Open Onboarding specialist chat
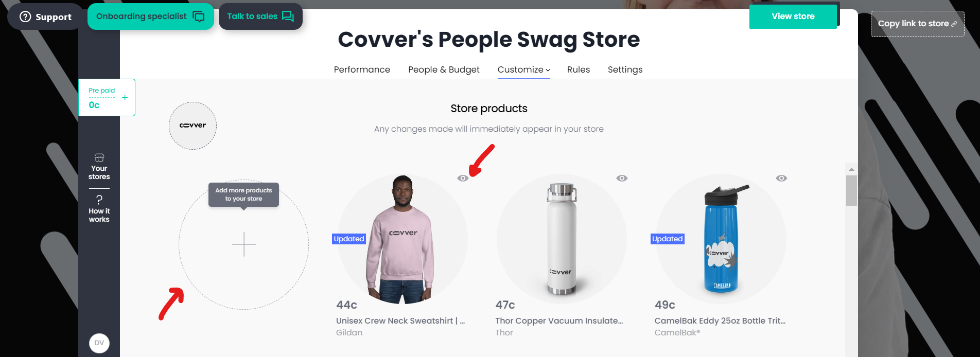The width and height of the screenshot is (980, 357). pyautogui.click(x=150, y=16)
